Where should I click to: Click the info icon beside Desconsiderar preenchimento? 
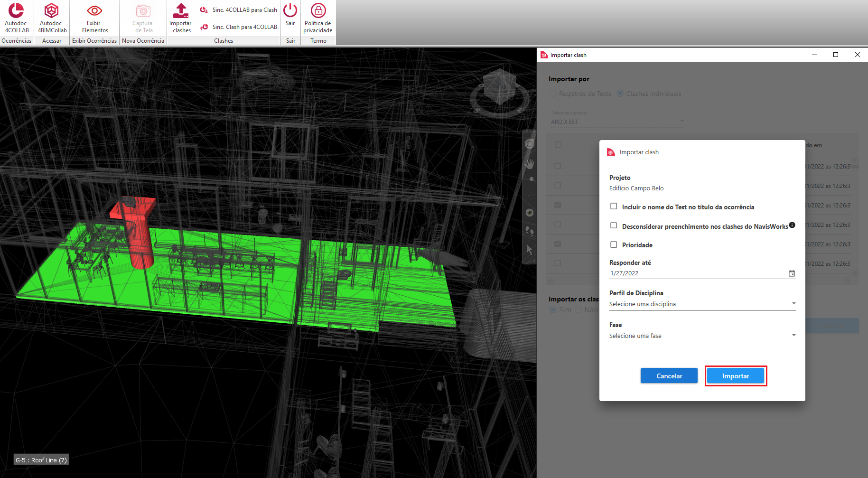[792, 225]
